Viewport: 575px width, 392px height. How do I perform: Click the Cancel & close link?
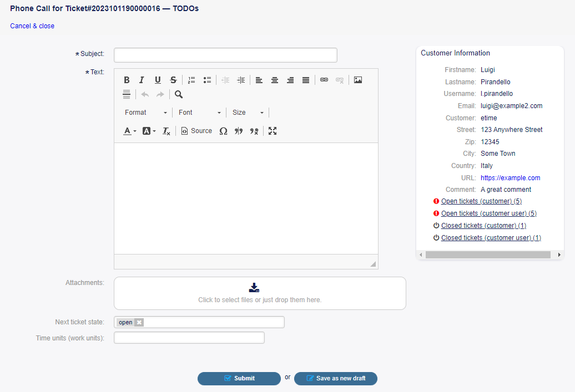click(x=32, y=26)
